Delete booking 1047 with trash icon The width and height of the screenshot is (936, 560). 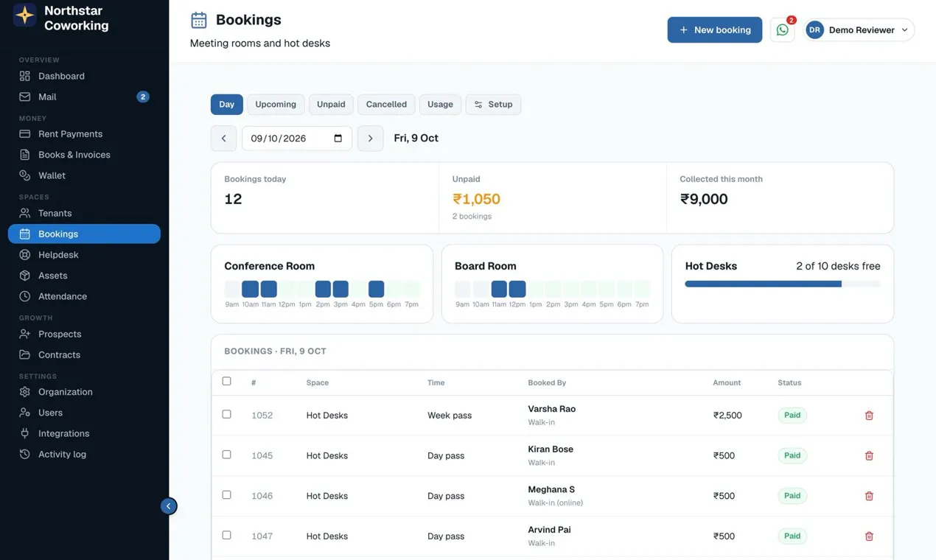pos(869,536)
